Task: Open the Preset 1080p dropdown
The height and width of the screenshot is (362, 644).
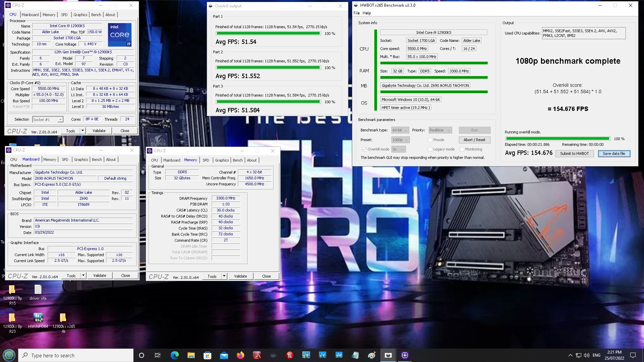Action: click(x=400, y=140)
